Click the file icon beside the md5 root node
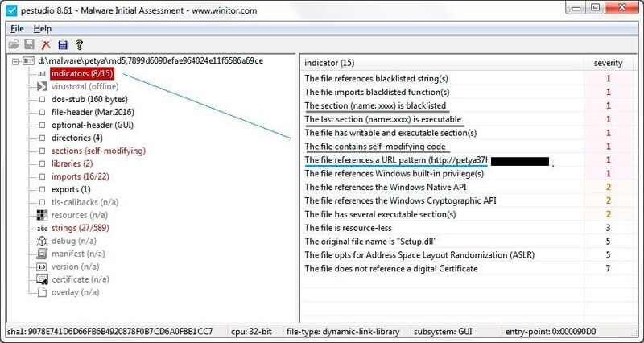The image size is (644, 343). pyautogui.click(x=28, y=61)
